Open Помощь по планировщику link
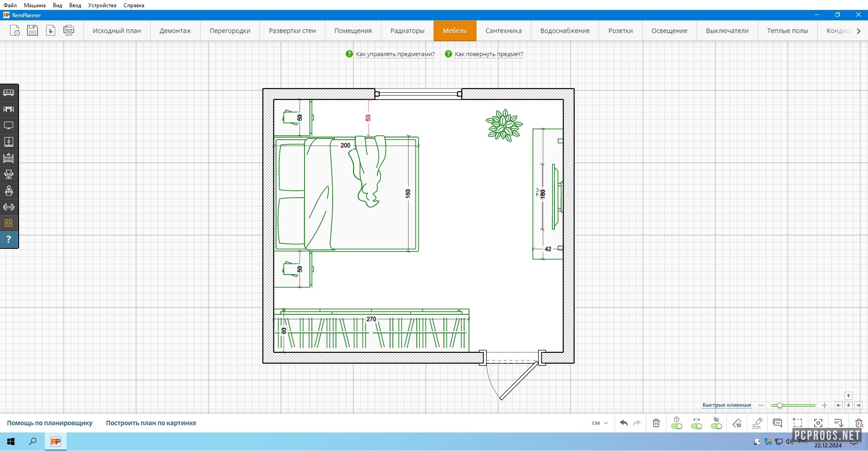 pyautogui.click(x=50, y=423)
